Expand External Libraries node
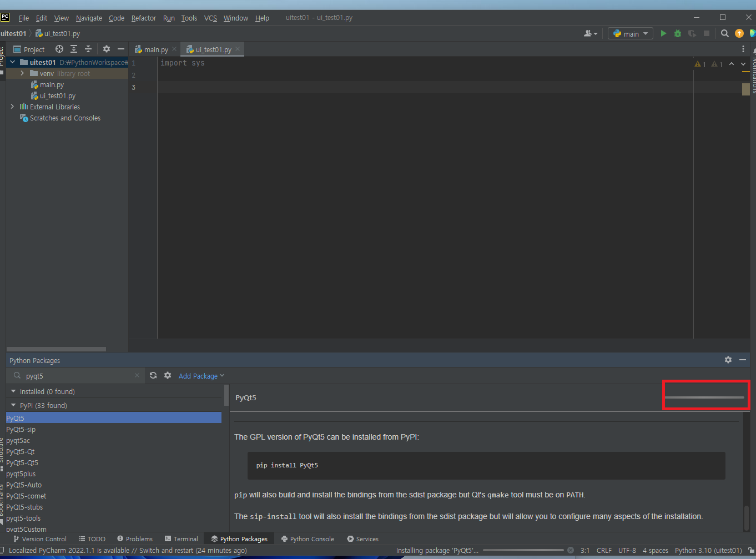Image resolution: width=756 pixels, height=559 pixels. click(x=12, y=107)
